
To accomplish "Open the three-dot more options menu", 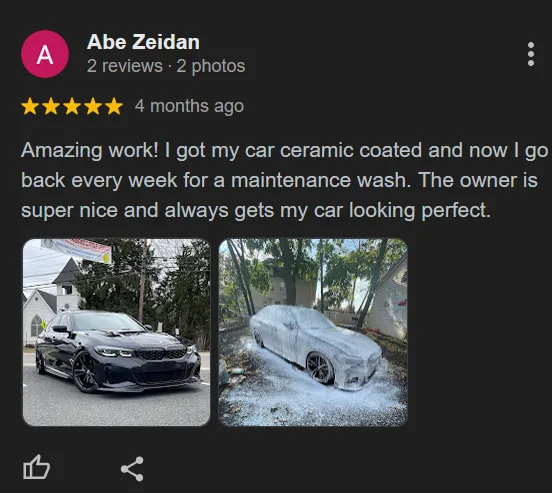I will pyautogui.click(x=531, y=54).
